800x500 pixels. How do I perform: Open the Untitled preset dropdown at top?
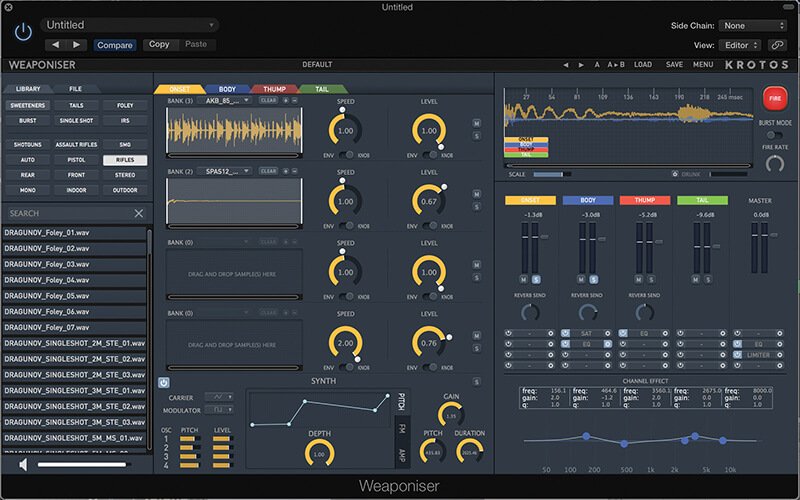(x=130, y=25)
